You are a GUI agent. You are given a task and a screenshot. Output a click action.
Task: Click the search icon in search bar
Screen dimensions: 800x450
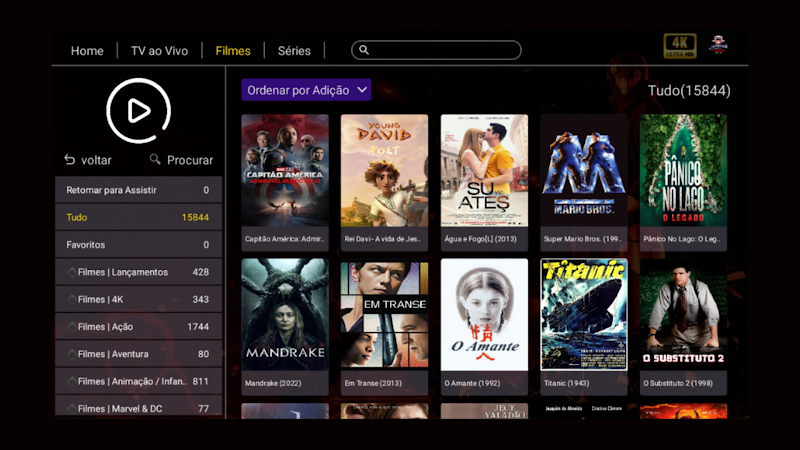tap(364, 50)
